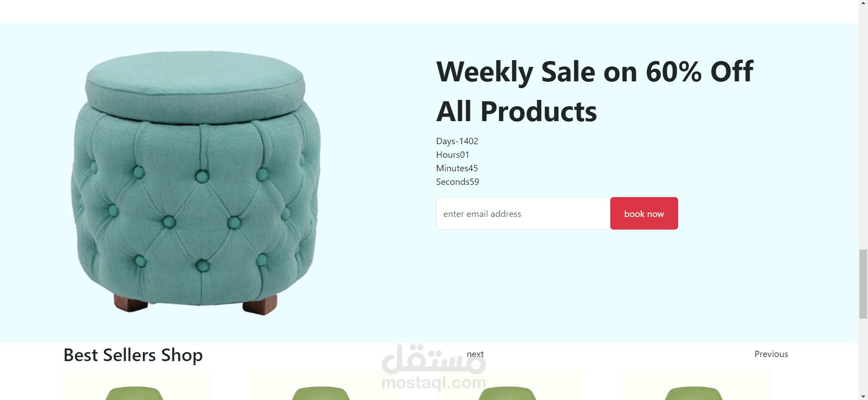The width and height of the screenshot is (868, 400).
Task: Select the Weekly Sale headline text
Action: click(x=594, y=91)
